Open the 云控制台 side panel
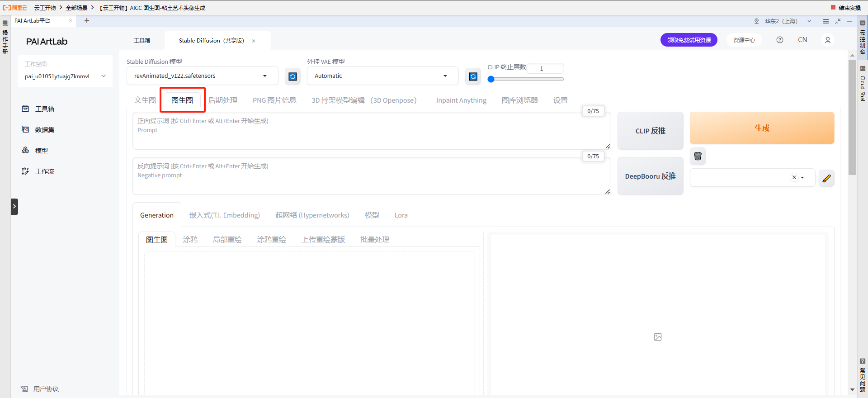Image resolution: width=868 pixels, height=398 pixels. pyautogui.click(x=863, y=38)
